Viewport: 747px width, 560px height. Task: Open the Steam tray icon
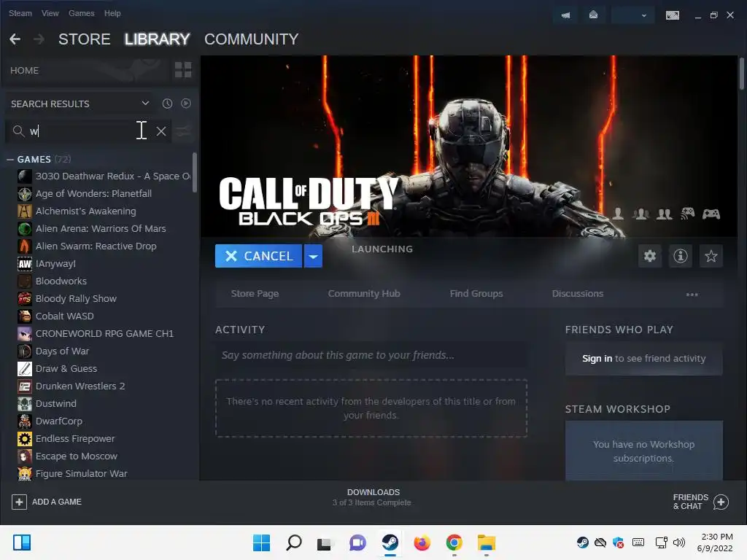(582, 542)
